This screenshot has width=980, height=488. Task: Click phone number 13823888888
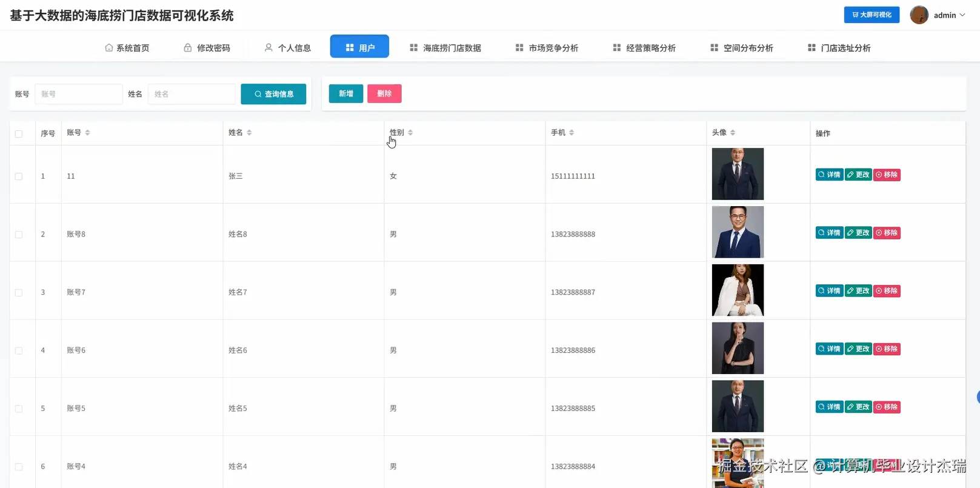573,235
